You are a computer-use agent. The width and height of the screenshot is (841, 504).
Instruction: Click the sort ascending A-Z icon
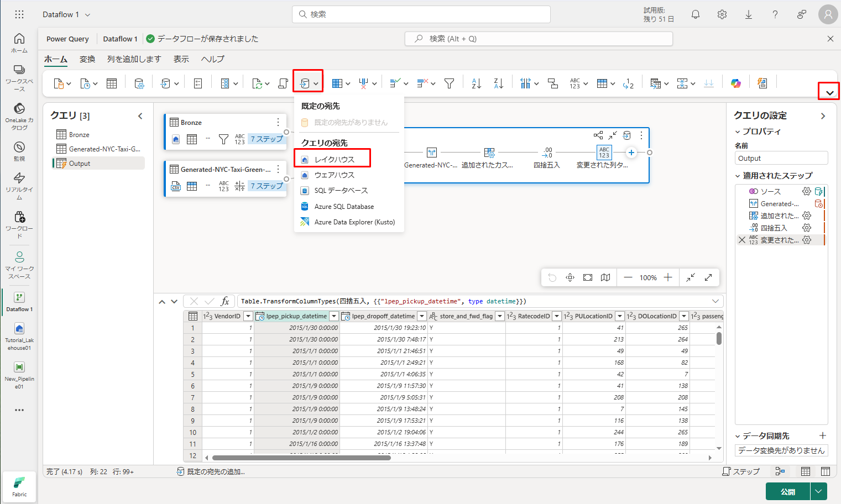tap(476, 83)
